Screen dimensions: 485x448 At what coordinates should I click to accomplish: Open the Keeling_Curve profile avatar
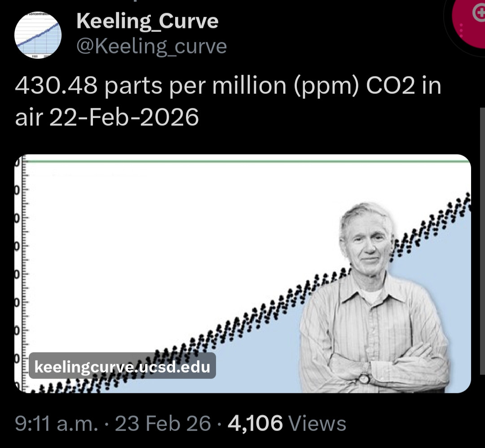tap(38, 35)
